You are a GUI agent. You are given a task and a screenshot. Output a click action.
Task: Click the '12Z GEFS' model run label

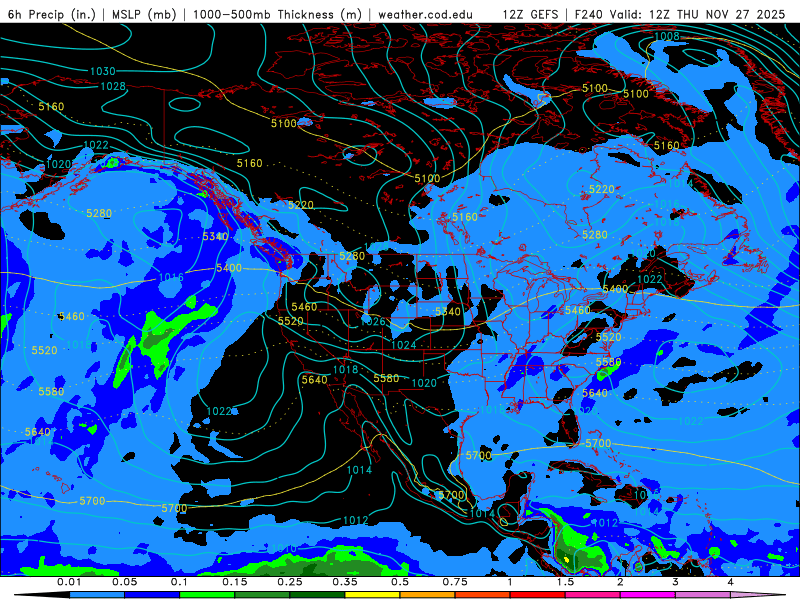[531, 14]
